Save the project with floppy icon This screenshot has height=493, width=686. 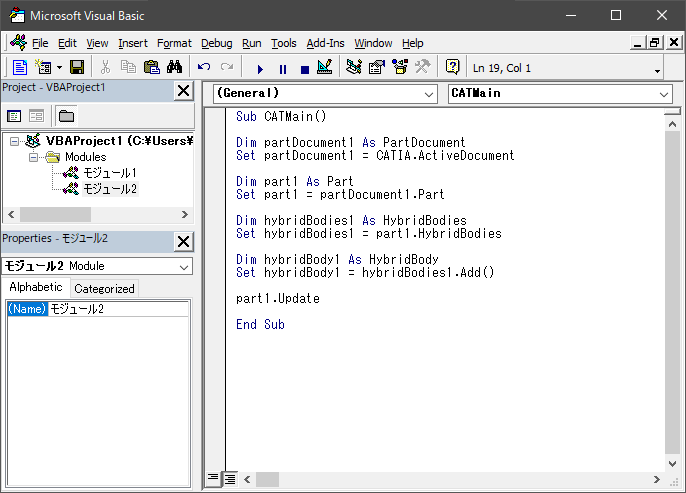pyautogui.click(x=77, y=67)
